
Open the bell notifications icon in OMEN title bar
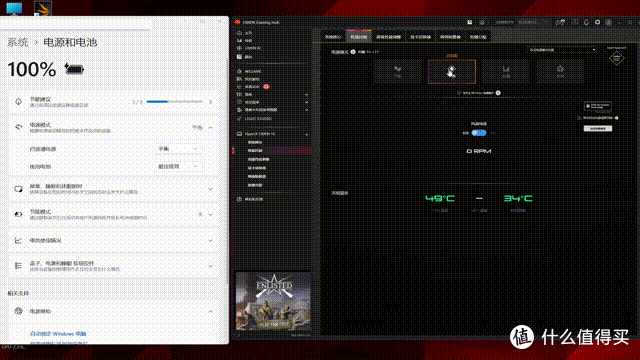586,22
